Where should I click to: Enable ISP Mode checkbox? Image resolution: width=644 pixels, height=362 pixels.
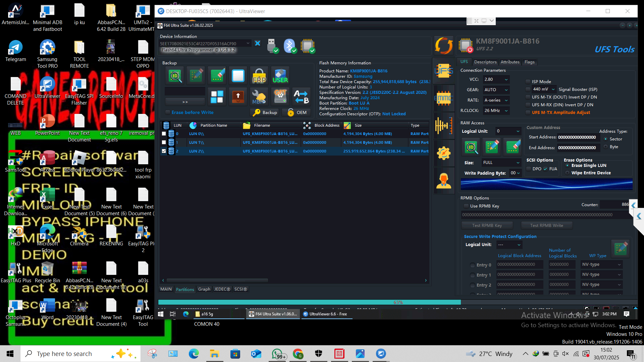(x=528, y=82)
